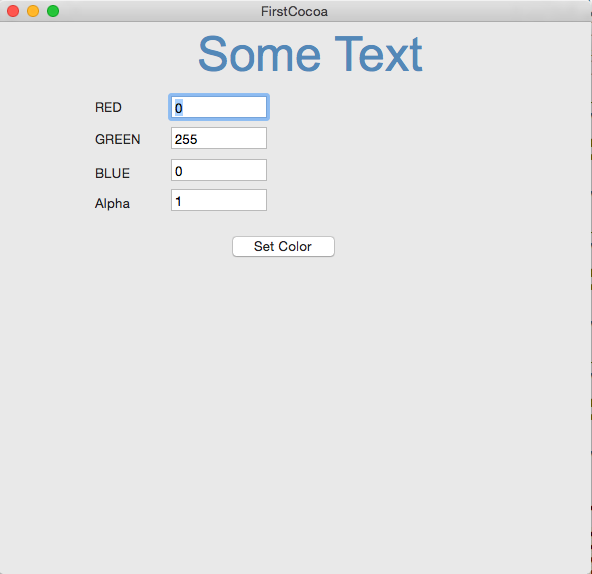The image size is (592, 574).
Task: Click the Alpha label text
Action: (112, 204)
